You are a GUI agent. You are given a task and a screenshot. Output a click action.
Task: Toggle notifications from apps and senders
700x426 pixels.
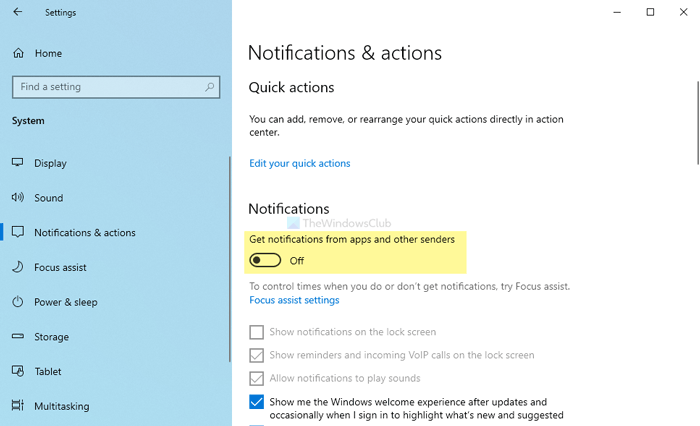point(265,261)
